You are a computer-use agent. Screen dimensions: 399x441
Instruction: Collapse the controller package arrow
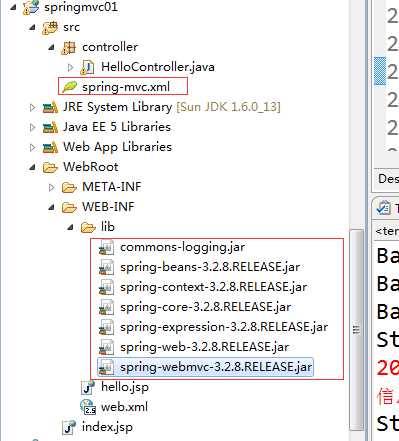51,47
